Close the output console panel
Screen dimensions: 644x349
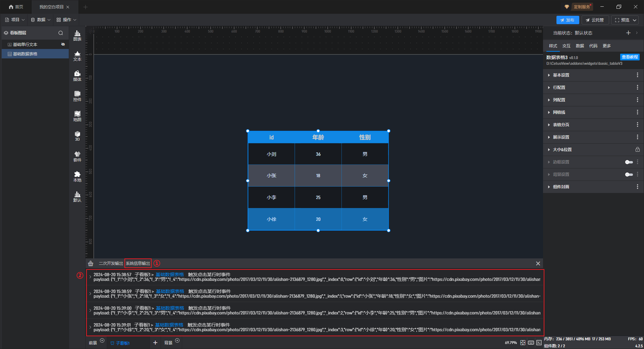(538, 263)
